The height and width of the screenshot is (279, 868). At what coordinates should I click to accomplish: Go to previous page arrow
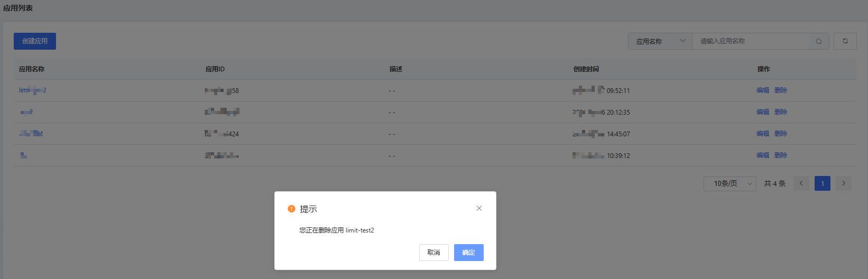pyautogui.click(x=801, y=183)
